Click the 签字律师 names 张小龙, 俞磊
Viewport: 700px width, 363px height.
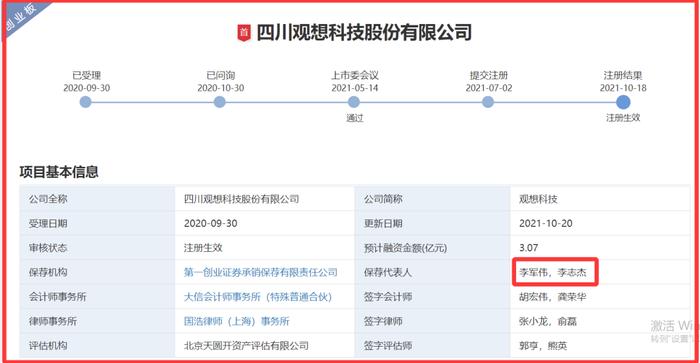click(x=548, y=321)
